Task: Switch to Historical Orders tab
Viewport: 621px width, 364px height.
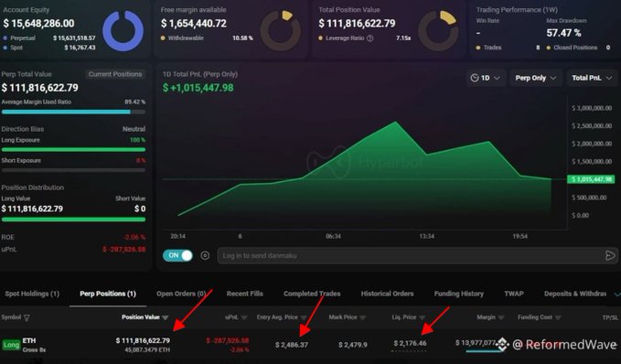Action: click(388, 294)
